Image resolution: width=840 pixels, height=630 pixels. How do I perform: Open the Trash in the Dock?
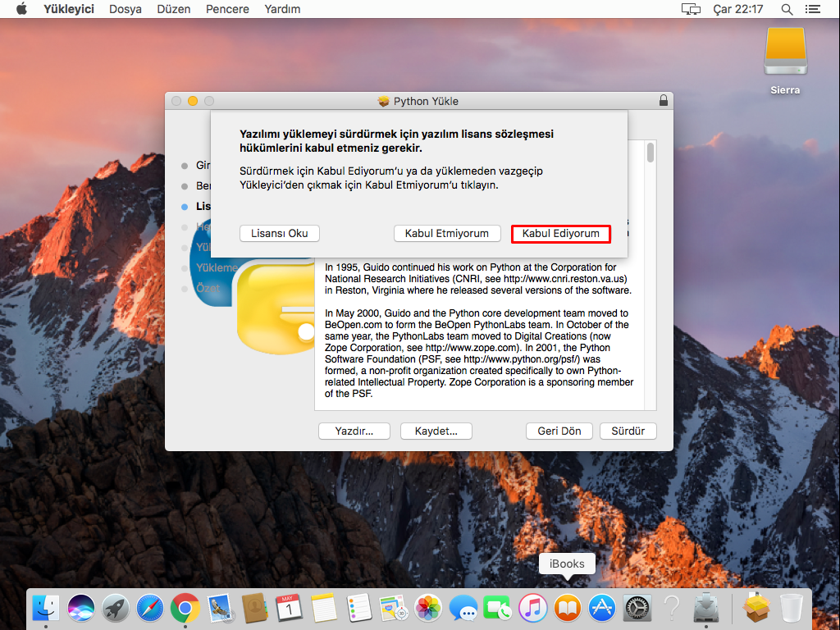click(x=789, y=608)
